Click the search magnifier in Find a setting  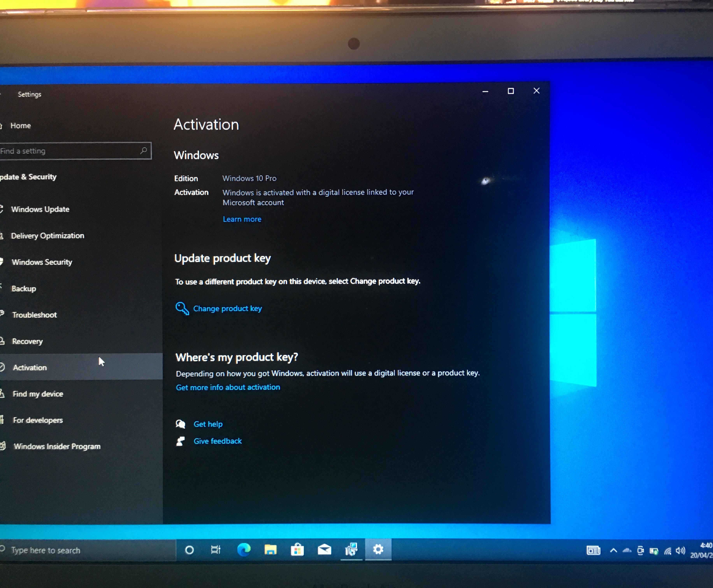(144, 150)
